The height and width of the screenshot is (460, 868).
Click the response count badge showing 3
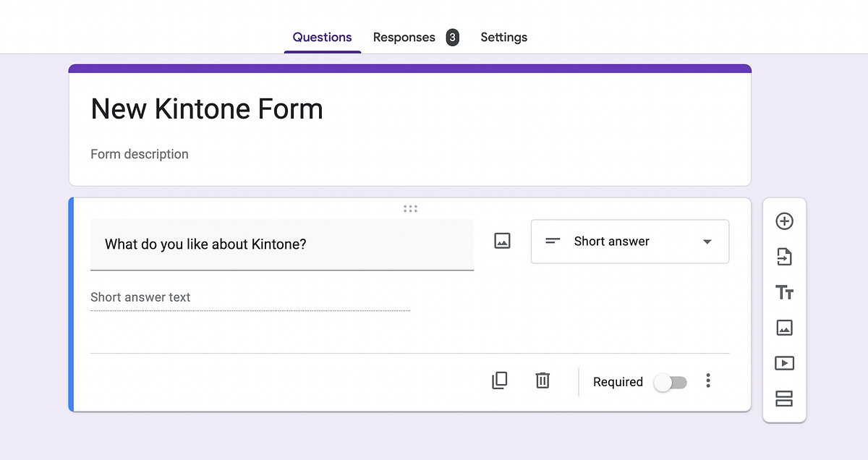453,37
